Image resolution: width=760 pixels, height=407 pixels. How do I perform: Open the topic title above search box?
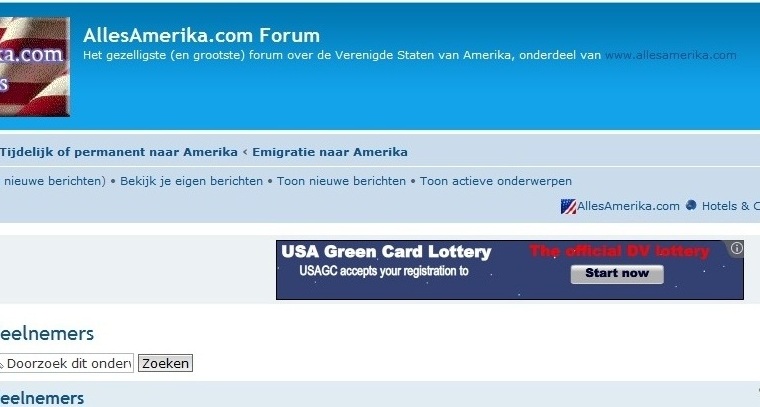[x=47, y=334]
